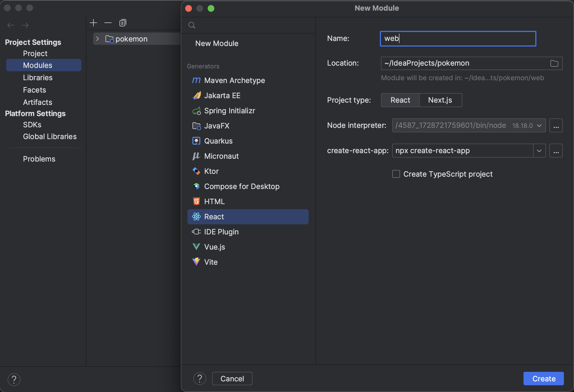This screenshot has width=574, height=392.
Task: Click the module Name input field
Action: click(458, 39)
